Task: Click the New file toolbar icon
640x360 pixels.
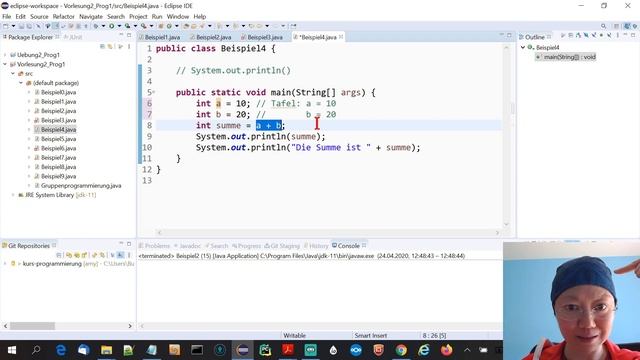Action: click(6, 26)
